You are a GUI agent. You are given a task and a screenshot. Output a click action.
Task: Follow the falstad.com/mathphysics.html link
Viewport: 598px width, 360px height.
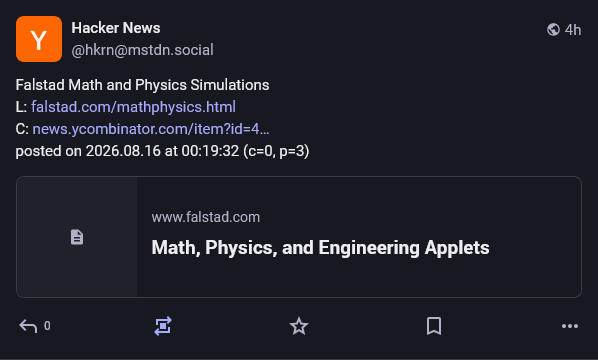click(133, 107)
